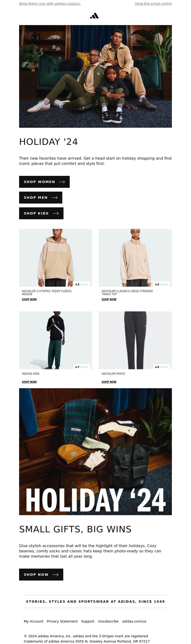Click the adidas logo at top
The height and width of the screenshot is (644, 191).
click(x=94, y=16)
